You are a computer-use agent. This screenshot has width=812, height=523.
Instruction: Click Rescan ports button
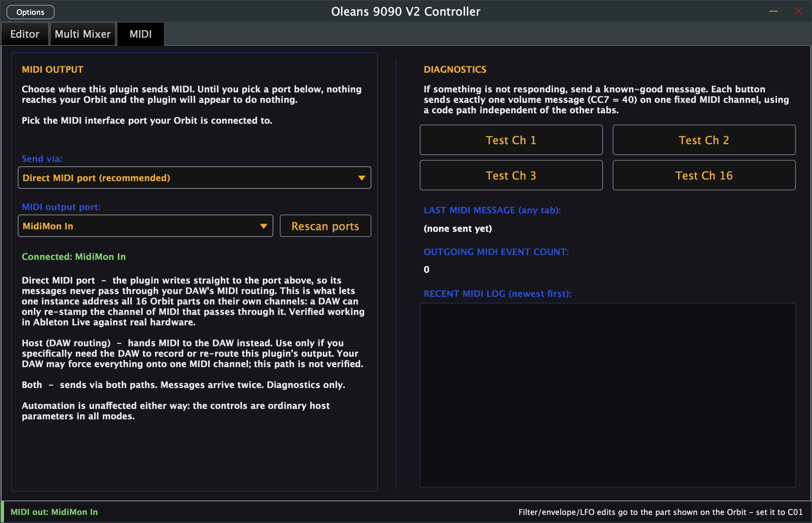[325, 226]
